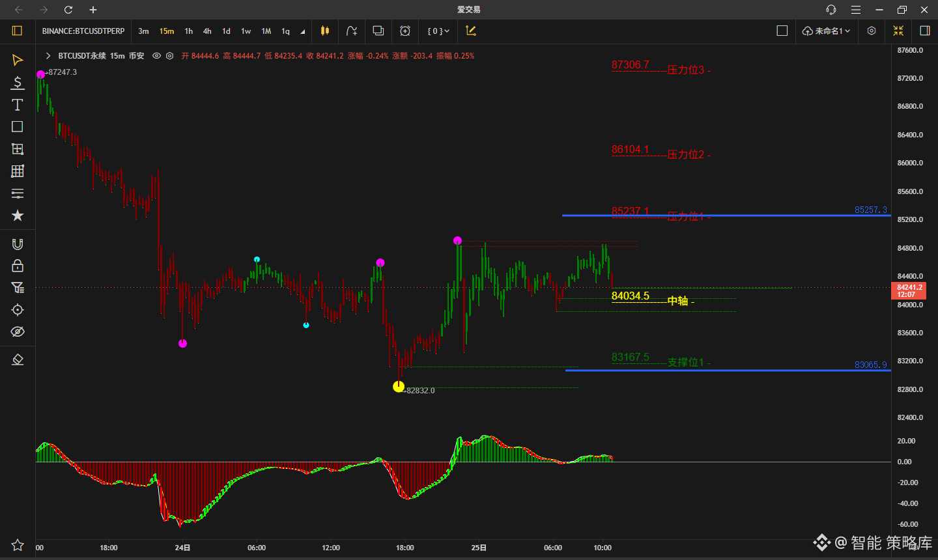Expand the BTCUSDT永续 legend chevron
Viewport: 938px width, 560px height.
coord(48,56)
